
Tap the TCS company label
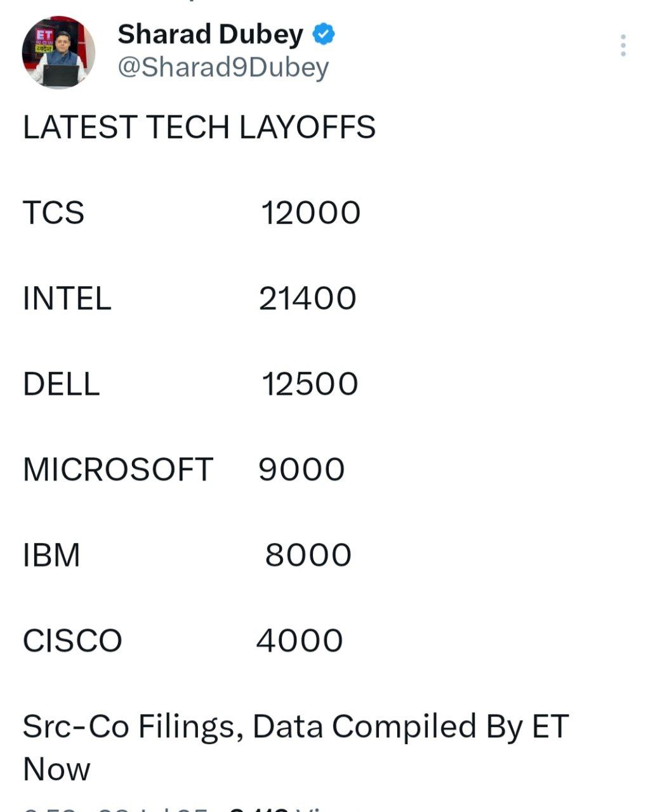tap(53, 213)
